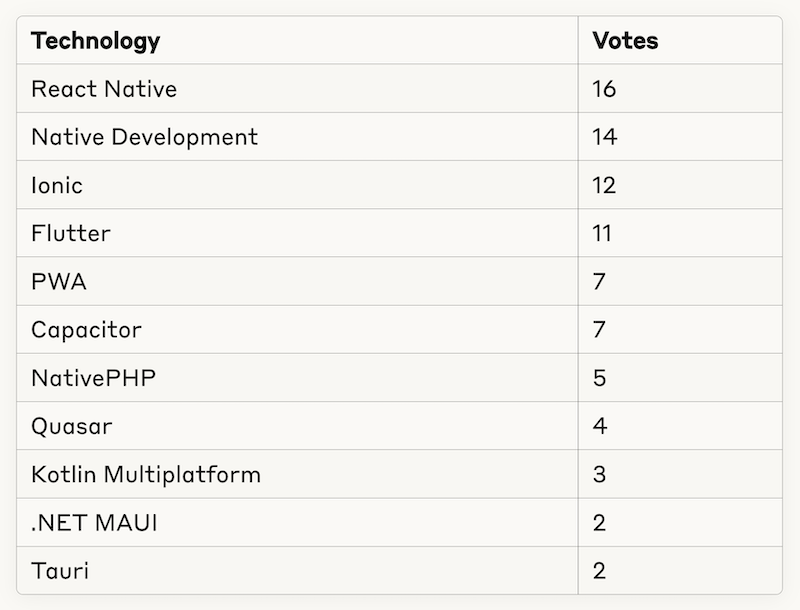The image size is (800, 610).
Task: Select the Capacitor cell
Action: pos(86,330)
